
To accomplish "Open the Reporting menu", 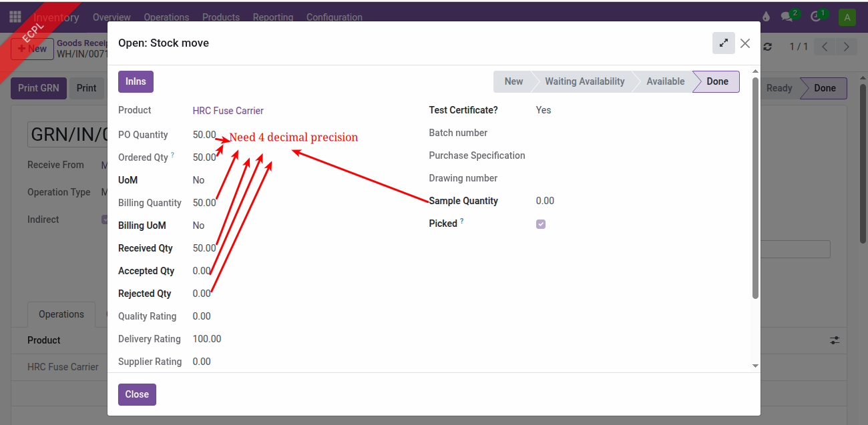I will pos(272,17).
